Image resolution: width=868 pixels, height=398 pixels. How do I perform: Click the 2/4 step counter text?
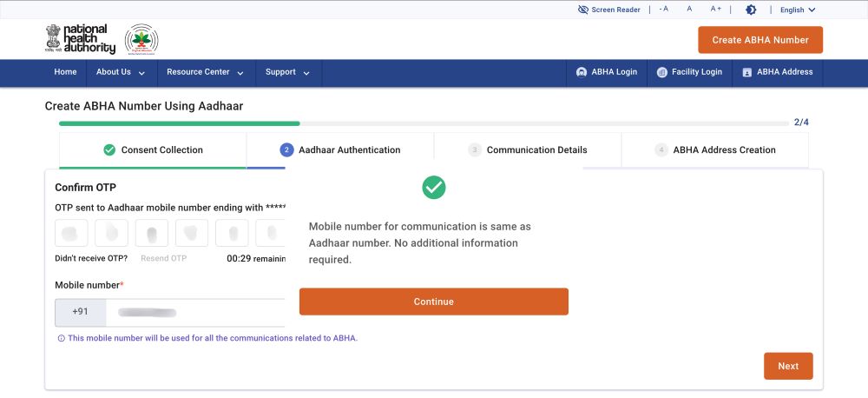click(801, 123)
